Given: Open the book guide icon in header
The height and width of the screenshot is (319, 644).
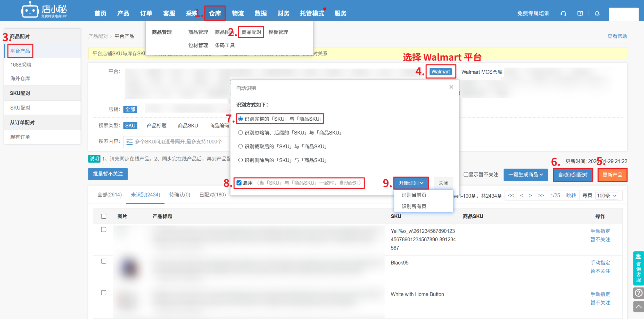Looking at the screenshot, I should pyautogui.click(x=580, y=13).
